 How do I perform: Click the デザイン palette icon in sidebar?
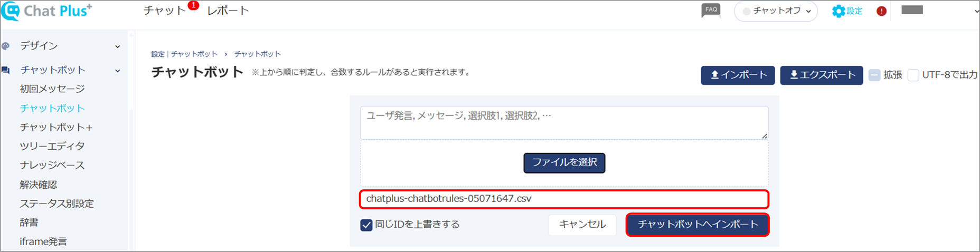click(x=6, y=46)
